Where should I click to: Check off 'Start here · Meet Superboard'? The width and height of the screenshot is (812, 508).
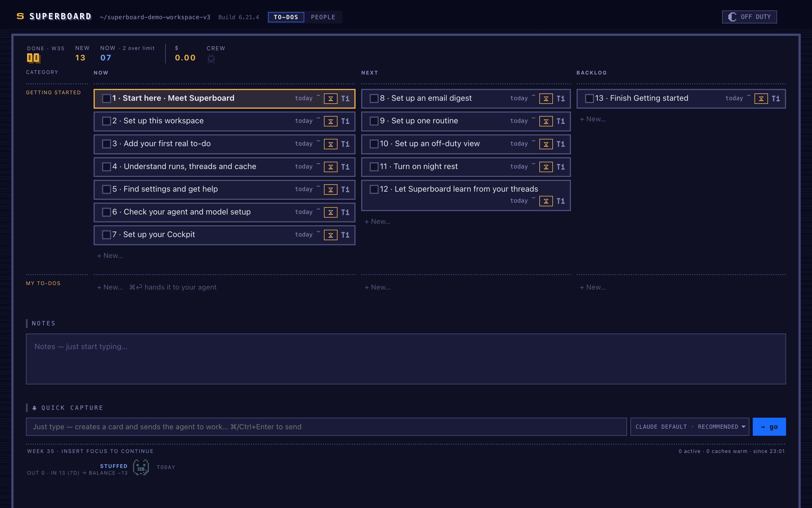coord(106,98)
